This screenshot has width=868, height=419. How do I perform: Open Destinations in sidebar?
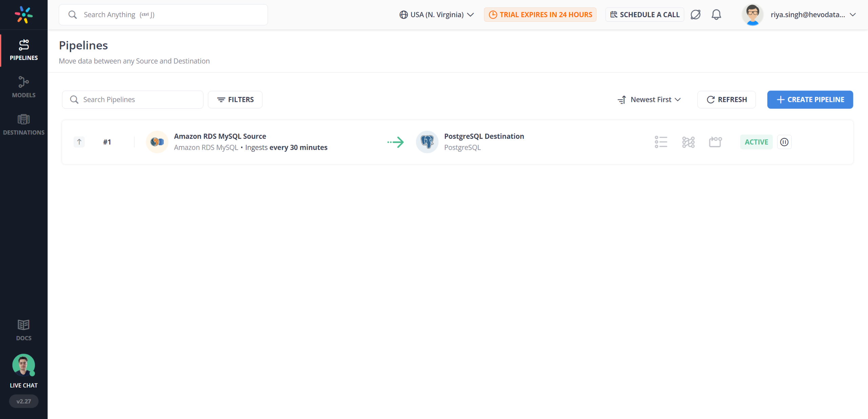(24, 124)
